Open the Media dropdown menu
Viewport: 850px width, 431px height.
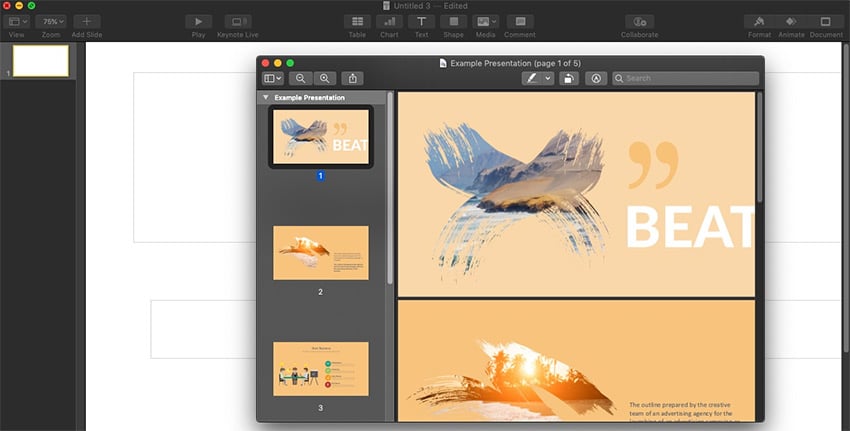click(486, 21)
